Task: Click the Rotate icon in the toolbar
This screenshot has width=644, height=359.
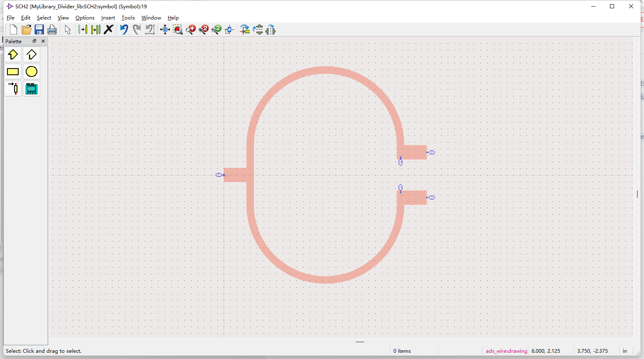Action: (245, 30)
